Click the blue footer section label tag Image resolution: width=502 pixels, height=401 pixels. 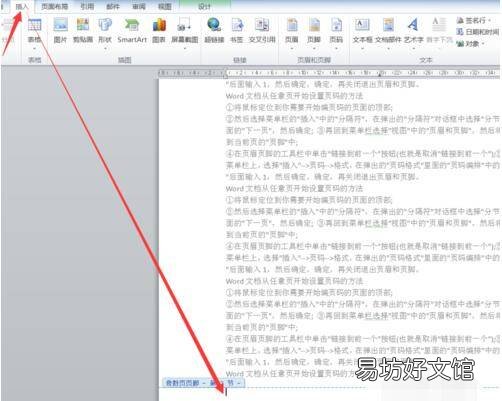pyautogui.click(x=203, y=383)
